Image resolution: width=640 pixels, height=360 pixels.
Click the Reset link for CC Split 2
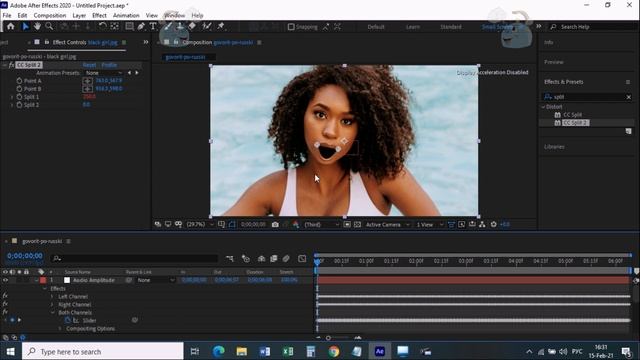click(x=89, y=65)
